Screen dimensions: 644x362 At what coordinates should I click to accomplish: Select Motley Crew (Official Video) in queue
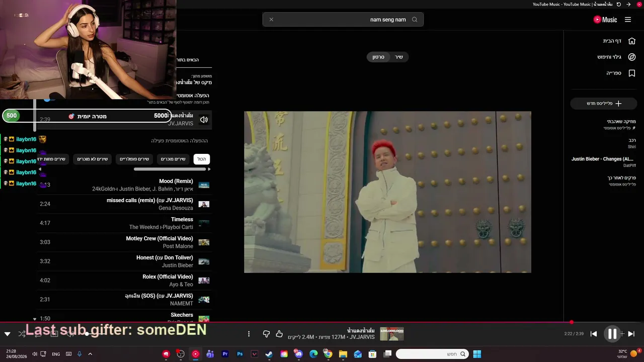(159, 239)
